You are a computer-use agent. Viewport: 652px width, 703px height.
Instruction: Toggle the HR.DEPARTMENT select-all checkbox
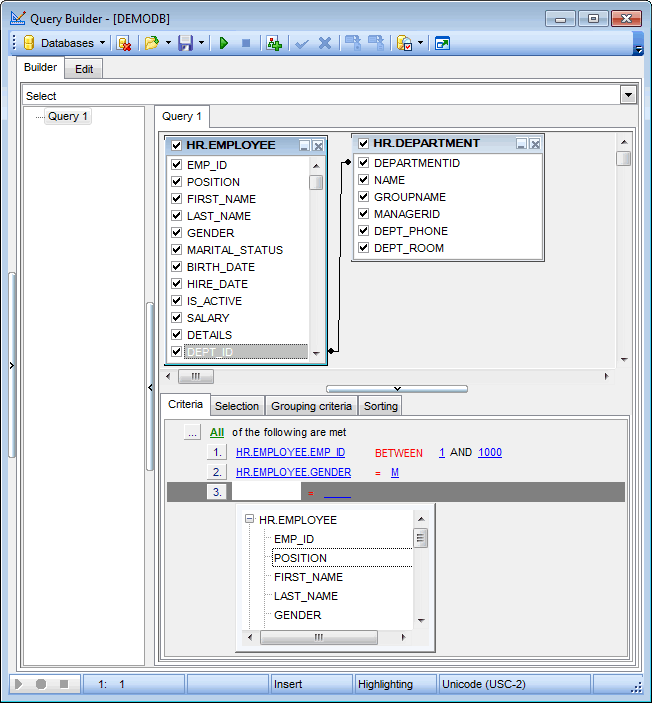point(363,143)
